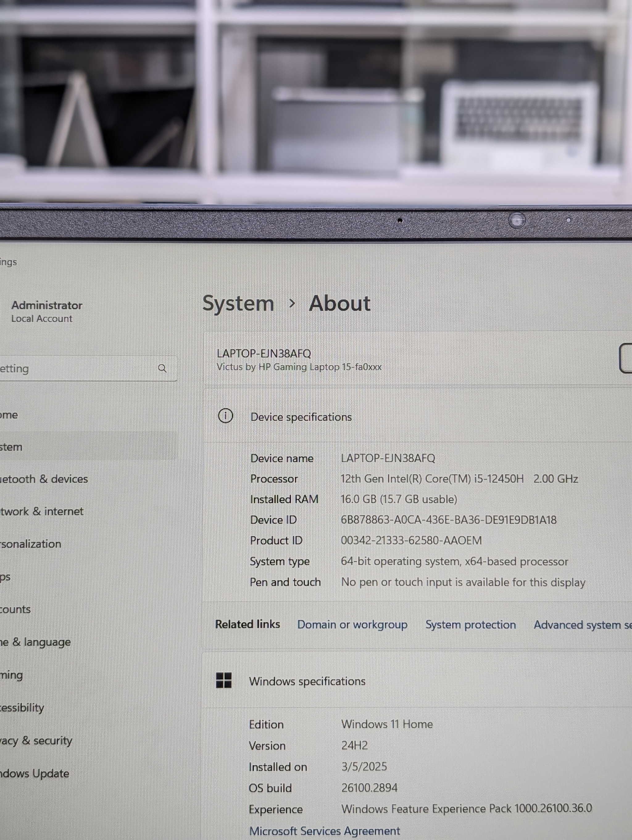Viewport: 632px width, 840px height.
Task: Click the Device specifications info icon
Action: [225, 416]
